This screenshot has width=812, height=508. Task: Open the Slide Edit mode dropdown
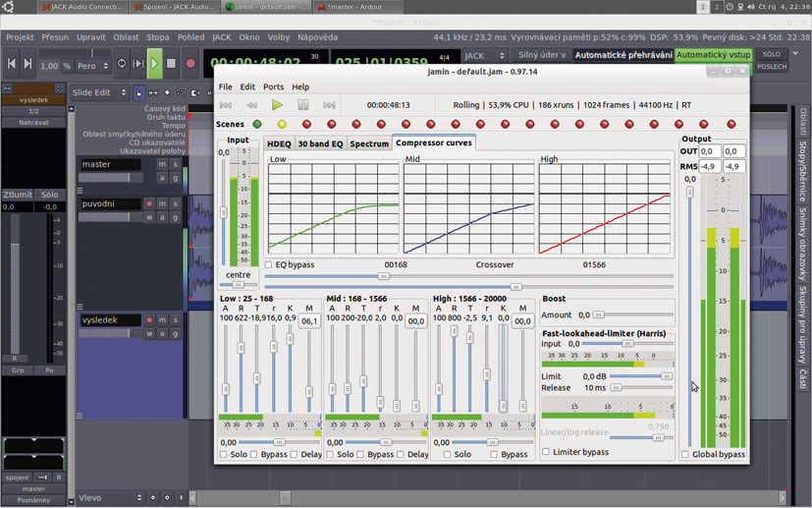(x=99, y=92)
